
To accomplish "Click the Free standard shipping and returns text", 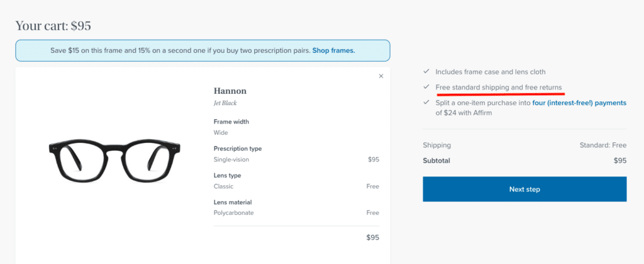I will coord(499,87).
